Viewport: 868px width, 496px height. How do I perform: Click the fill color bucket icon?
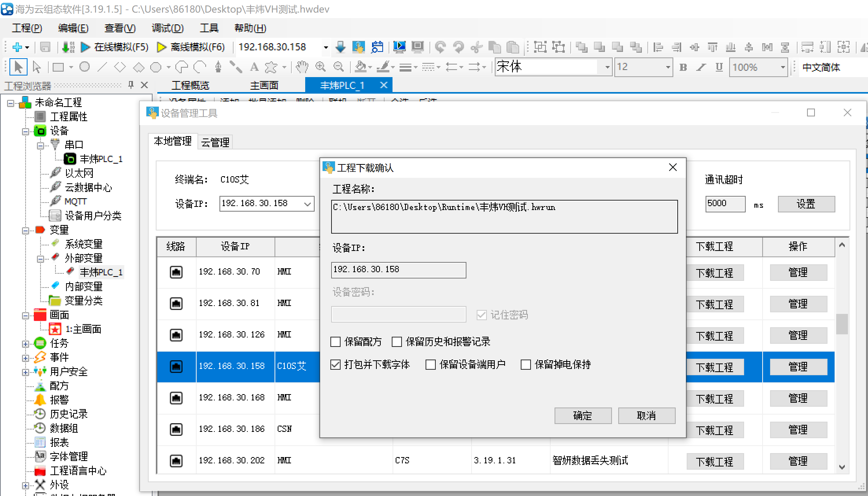point(360,67)
